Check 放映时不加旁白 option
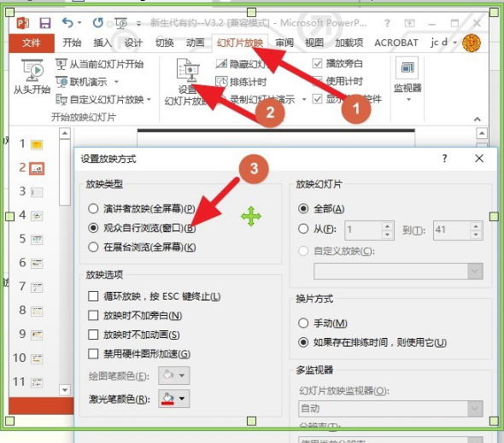504x443 pixels. [x=93, y=316]
